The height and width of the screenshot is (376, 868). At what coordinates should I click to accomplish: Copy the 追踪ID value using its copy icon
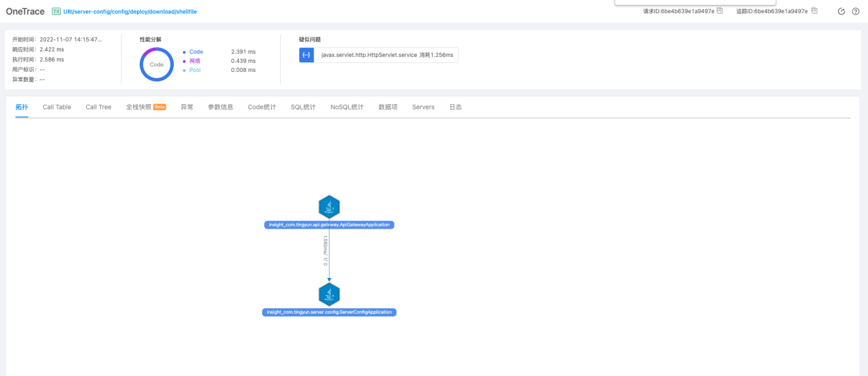(x=814, y=11)
